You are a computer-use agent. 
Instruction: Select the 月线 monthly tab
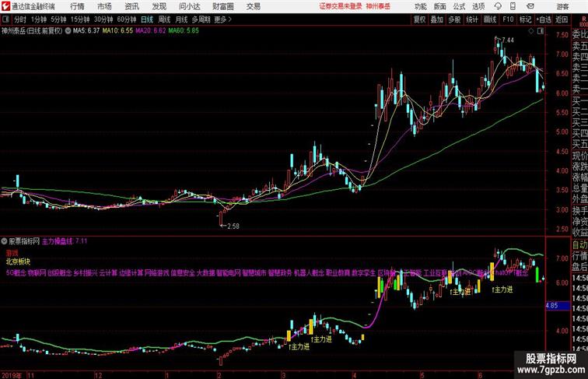[x=181, y=19]
